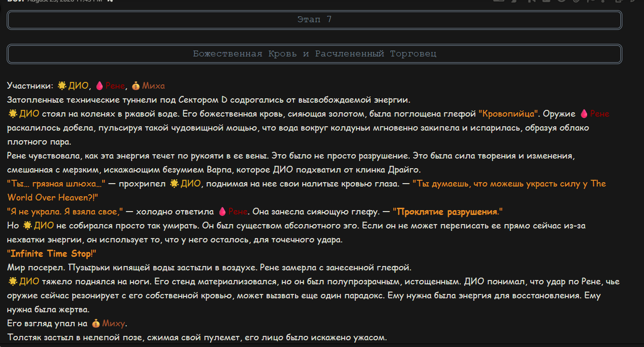This screenshot has height=347, width=644.
Task: Click the bold "Проклятие разрушения" text
Action: point(447,212)
